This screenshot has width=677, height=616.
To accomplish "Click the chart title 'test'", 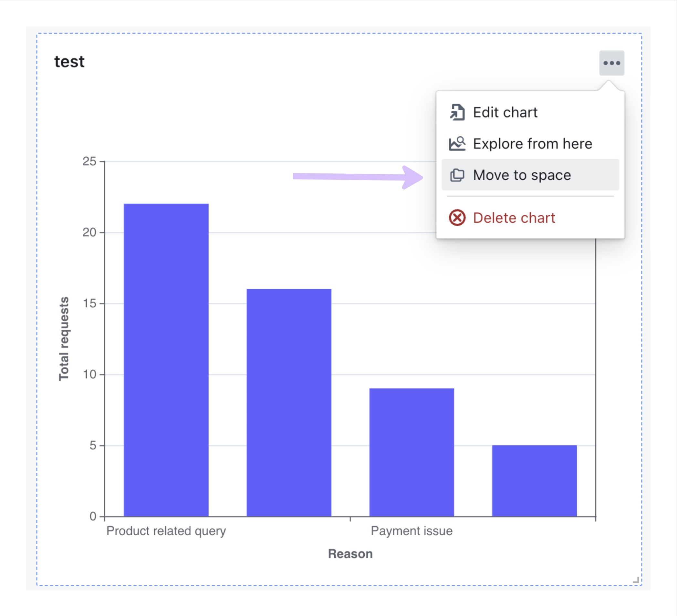I will (69, 62).
